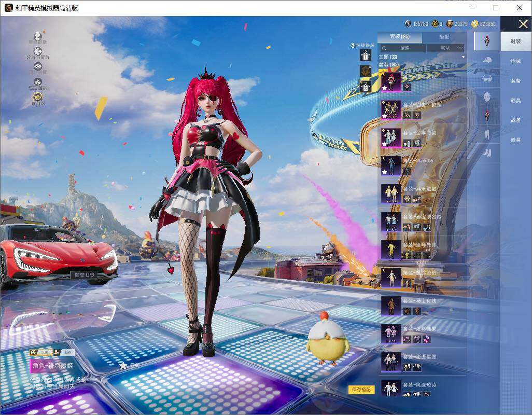Select the 角色-Mark.06 character thumbnail
The height and width of the screenshot is (415, 532).
point(391,165)
